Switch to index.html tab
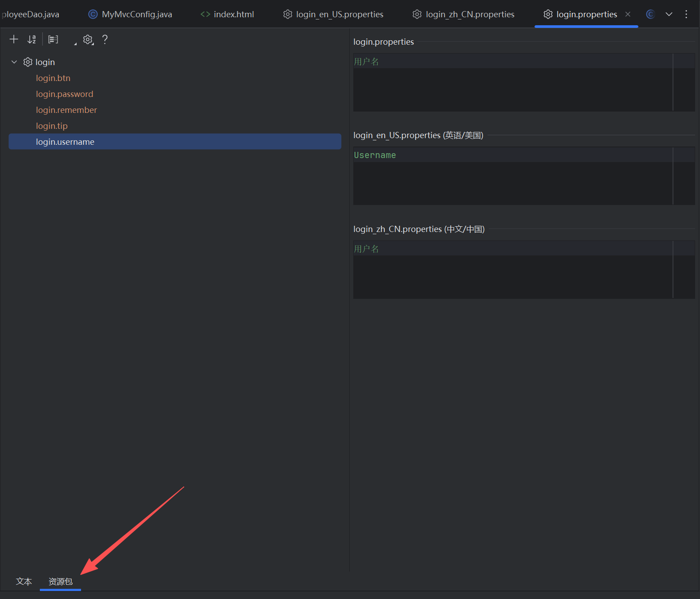Viewport: 700px width, 599px height. (x=227, y=14)
